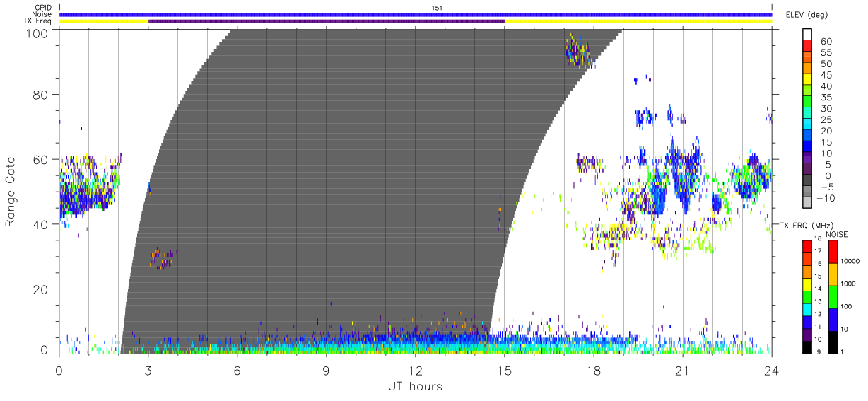Click the green NOISE swatch between 100 and 1000
Image resolution: width=868 pixels, height=401 pixels.
(x=833, y=297)
